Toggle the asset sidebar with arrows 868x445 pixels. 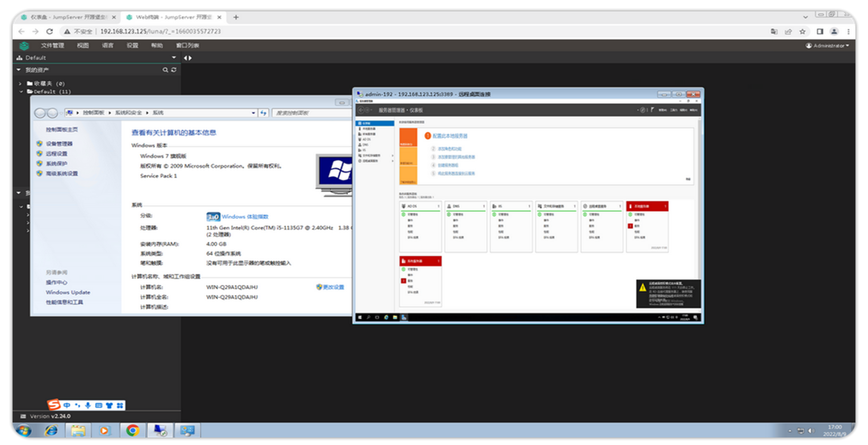click(x=188, y=58)
